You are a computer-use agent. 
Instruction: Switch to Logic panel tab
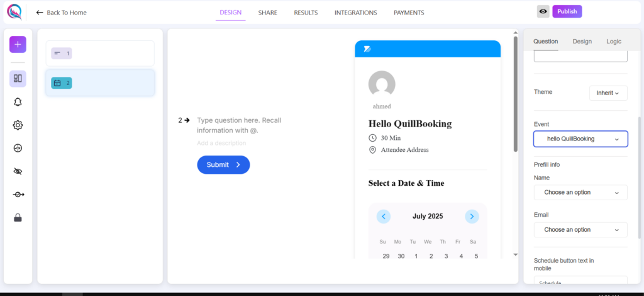614,42
